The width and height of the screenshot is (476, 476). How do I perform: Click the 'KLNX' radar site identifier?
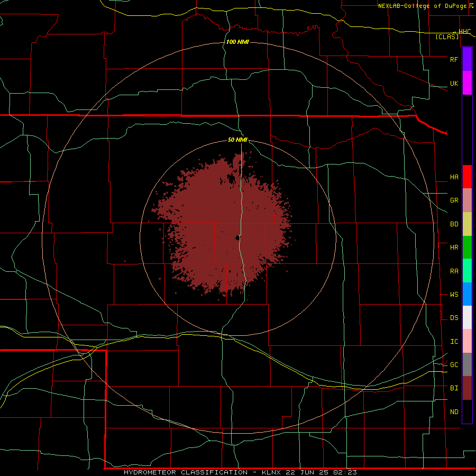click(271, 472)
